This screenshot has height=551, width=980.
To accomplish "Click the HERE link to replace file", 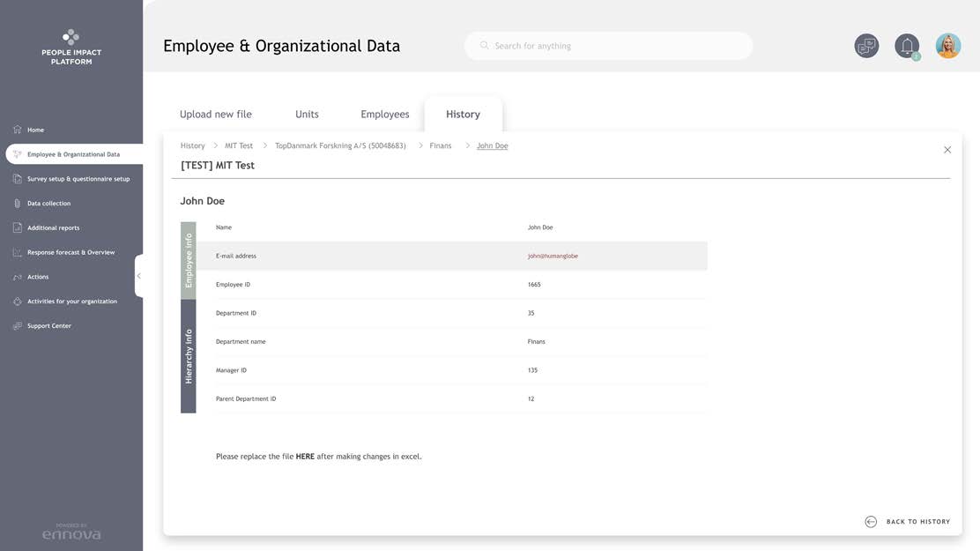I will point(305,457).
